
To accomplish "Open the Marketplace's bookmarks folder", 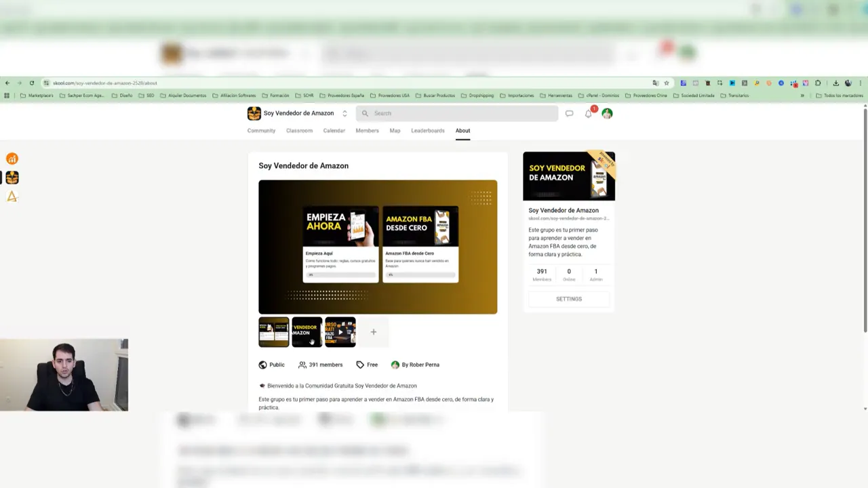I will 37,96.
